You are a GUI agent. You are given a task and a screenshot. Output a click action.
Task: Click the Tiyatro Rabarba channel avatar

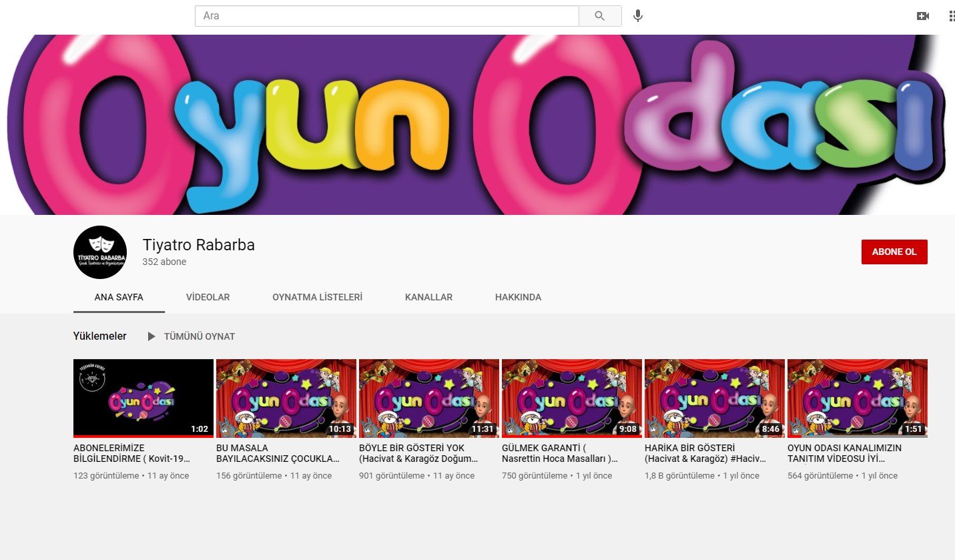point(100,252)
